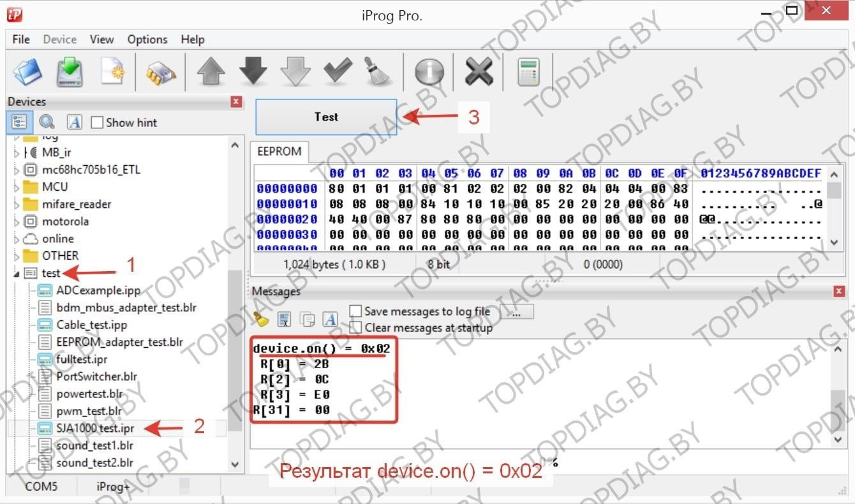
Task: Open the calculator toolbar icon
Action: tap(528, 71)
